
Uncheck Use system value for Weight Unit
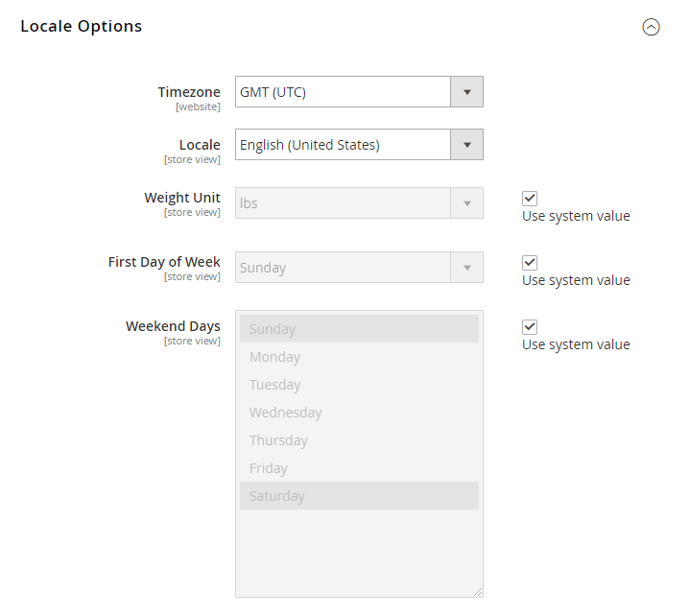(x=530, y=199)
